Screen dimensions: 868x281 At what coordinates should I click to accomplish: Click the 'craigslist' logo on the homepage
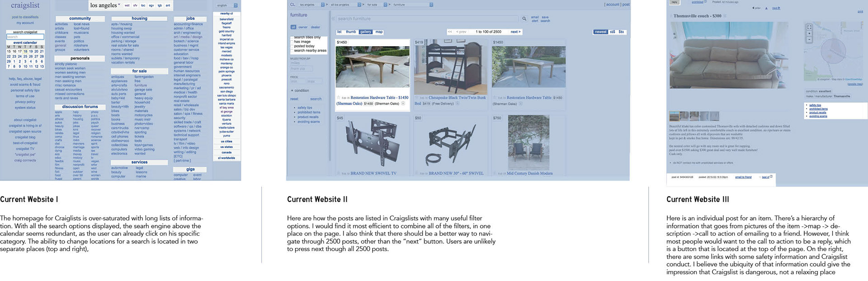[x=25, y=5]
